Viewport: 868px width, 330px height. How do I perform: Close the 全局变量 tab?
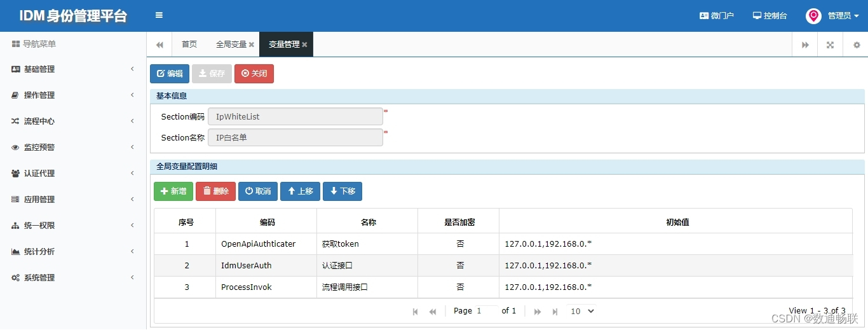[x=252, y=45]
